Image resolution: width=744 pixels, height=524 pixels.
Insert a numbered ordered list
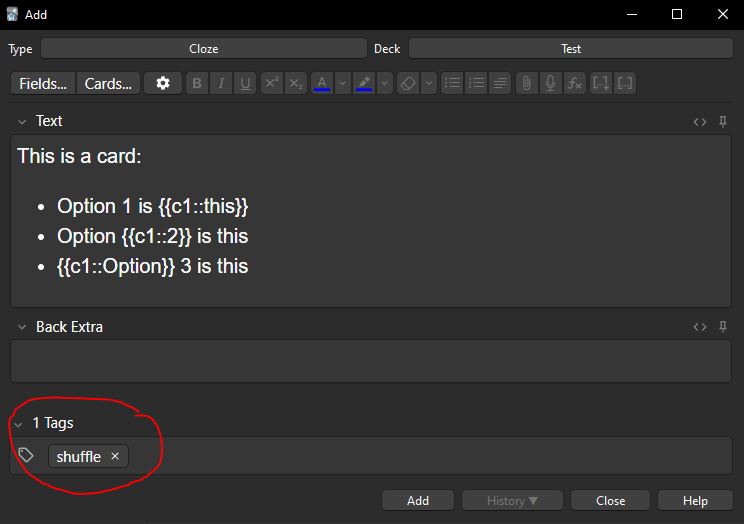coord(476,84)
